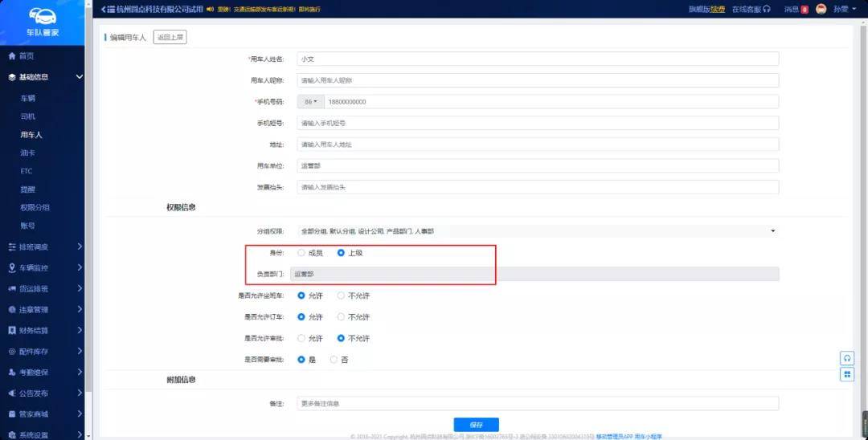Click the 车队管家 car logo

click(42, 17)
